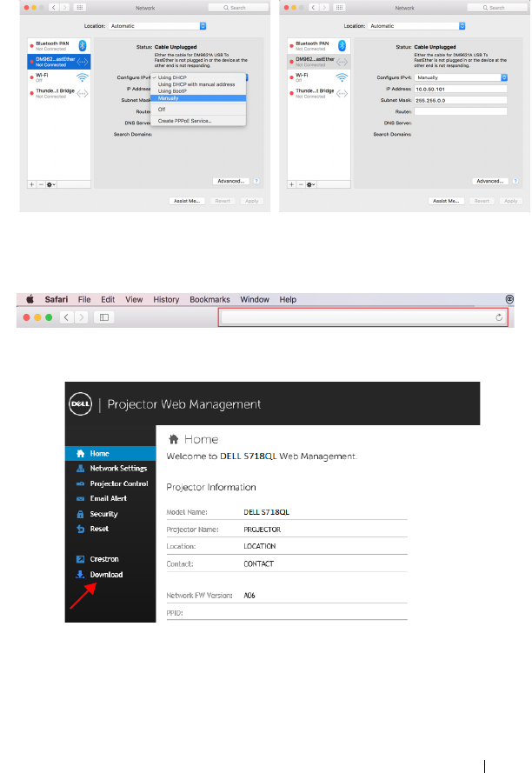
Task: Open Safari's History menu
Action: pos(166,299)
